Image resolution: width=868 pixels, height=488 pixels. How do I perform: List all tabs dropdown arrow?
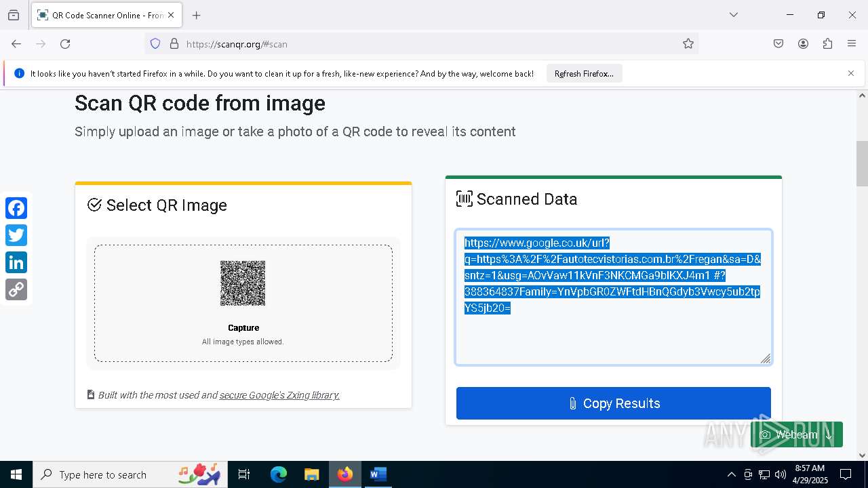tap(734, 15)
